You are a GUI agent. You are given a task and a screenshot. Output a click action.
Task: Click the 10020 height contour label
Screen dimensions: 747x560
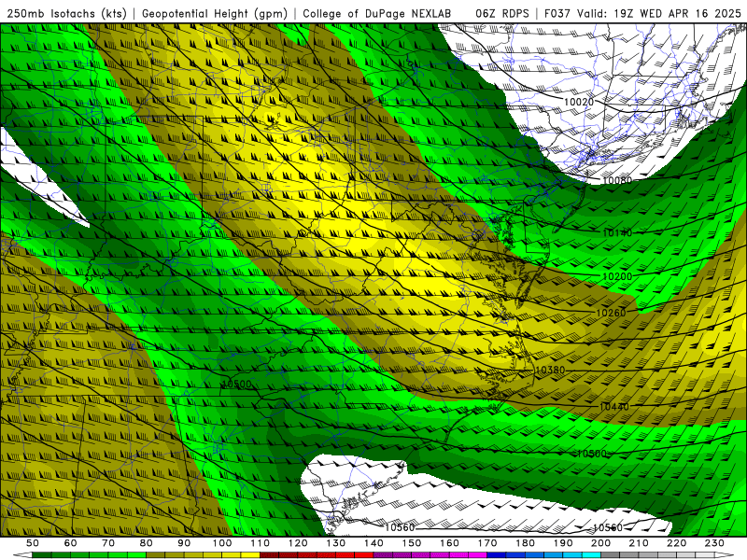pyautogui.click(x=579, y=102)
